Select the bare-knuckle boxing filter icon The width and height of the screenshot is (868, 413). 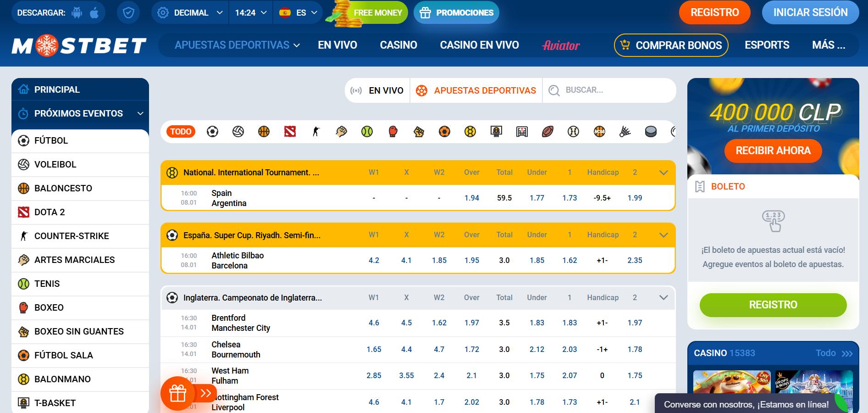pos(419,132)
